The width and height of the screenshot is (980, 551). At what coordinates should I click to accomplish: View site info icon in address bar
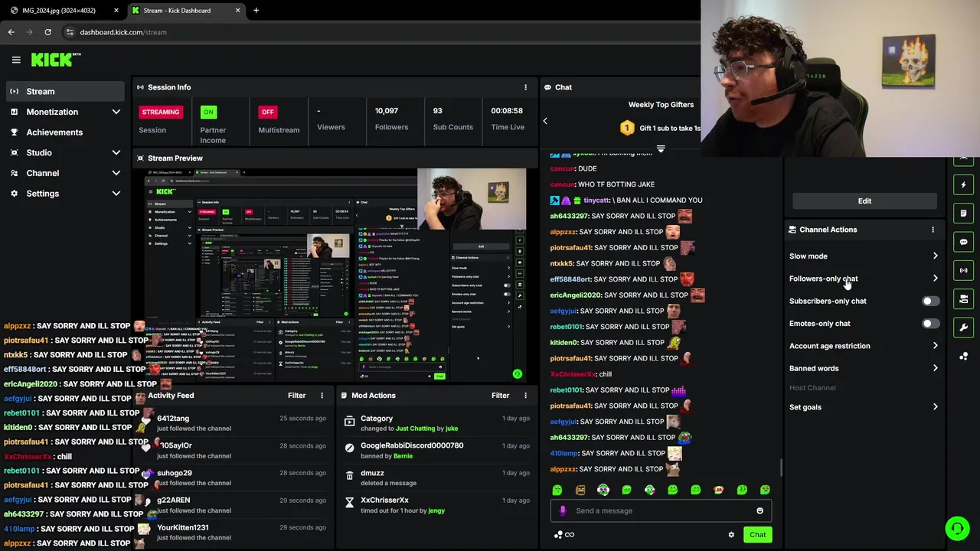[70, 32]
